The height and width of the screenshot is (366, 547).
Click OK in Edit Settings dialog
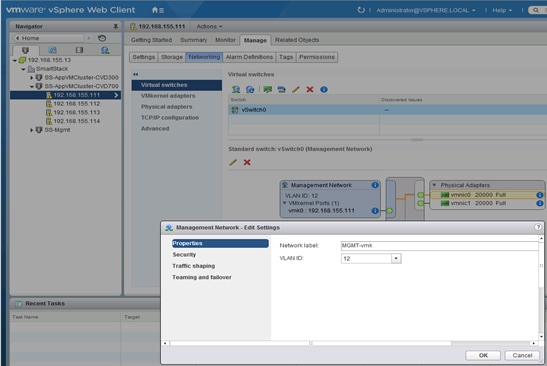click(x=483, y=355)
